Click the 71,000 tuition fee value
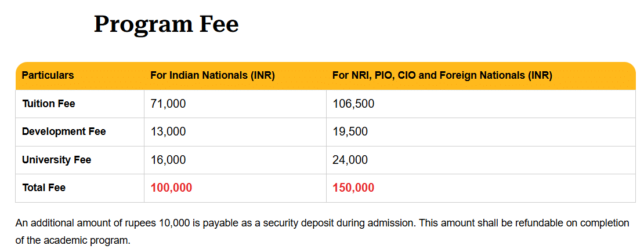Viewport: 644px width, 249px height. point(168,104)
